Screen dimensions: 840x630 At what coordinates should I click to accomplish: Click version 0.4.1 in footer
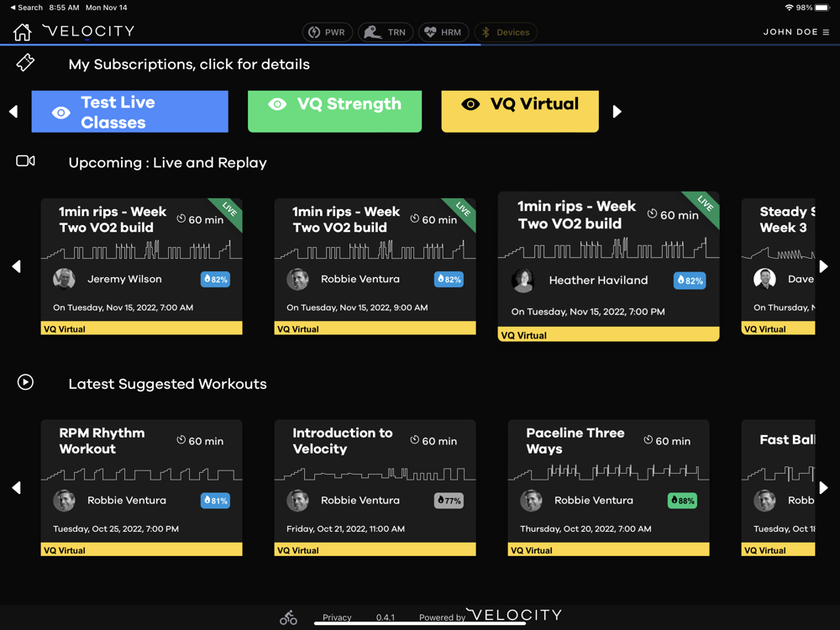pos(386,617)
